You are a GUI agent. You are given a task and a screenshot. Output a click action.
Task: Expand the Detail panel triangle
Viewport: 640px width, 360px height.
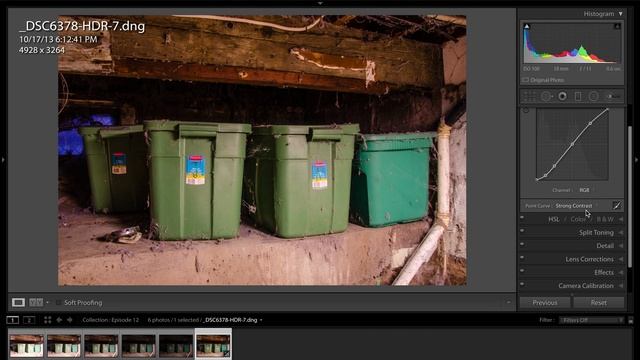point(621,246)
